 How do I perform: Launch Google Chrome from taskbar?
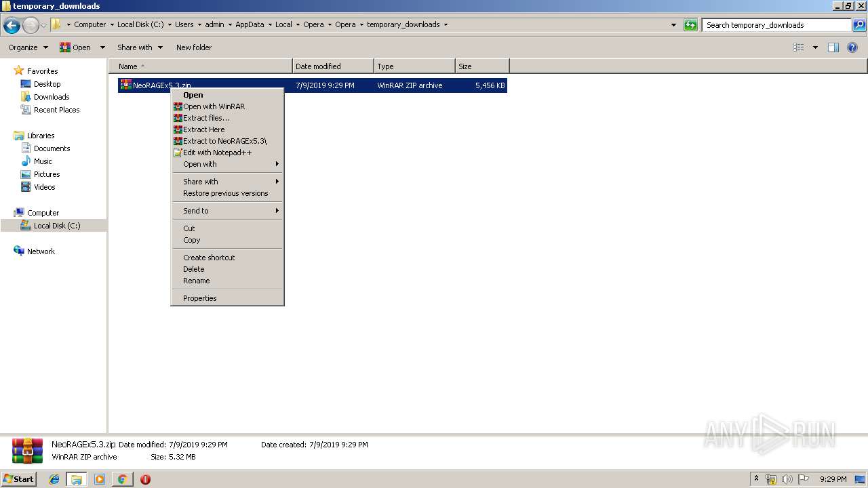coord(122,479)
